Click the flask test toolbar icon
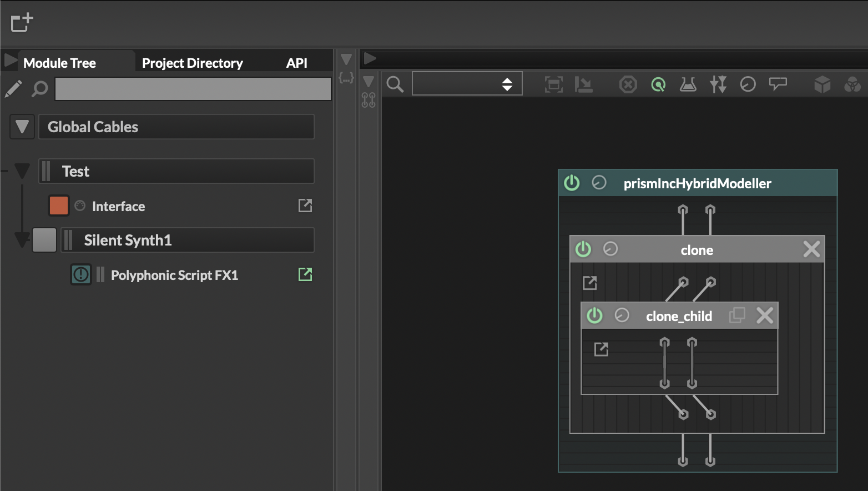 [x=688, y=84]
